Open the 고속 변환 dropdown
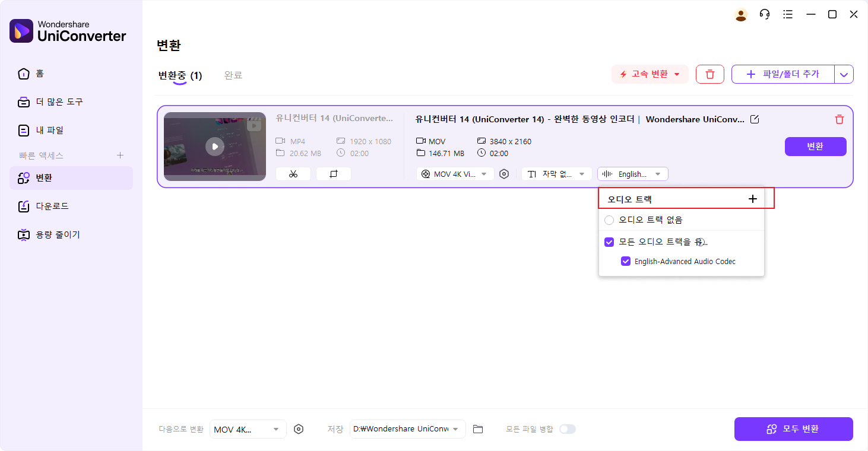The height and width of the screenshot is (451, 868). [650, 74]
